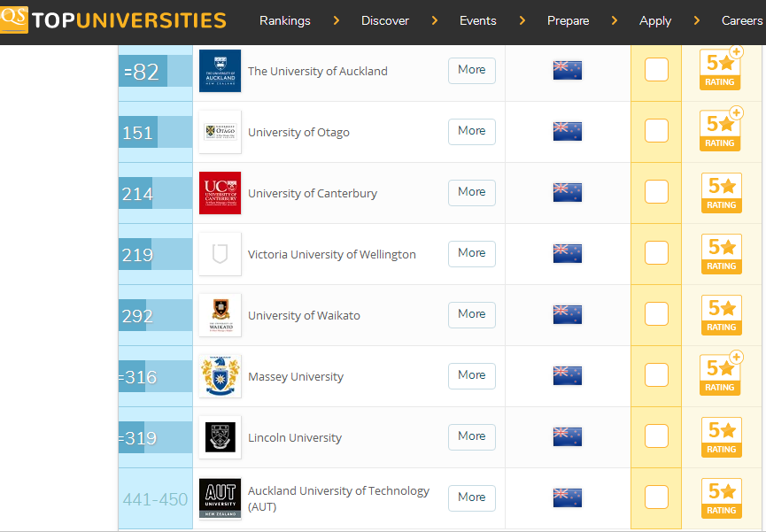The image size is (766, 532).
Task: Open the Rankings menu
Action: tap(284, 20)
